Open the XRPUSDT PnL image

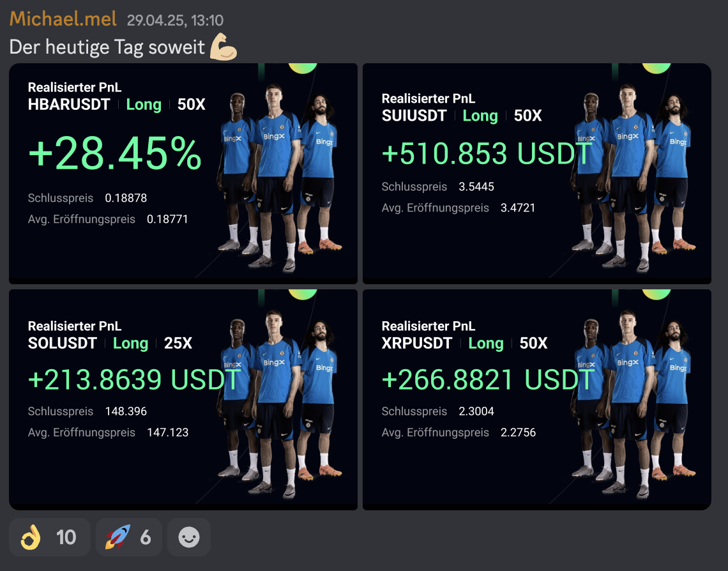click(x=536, y=400)
